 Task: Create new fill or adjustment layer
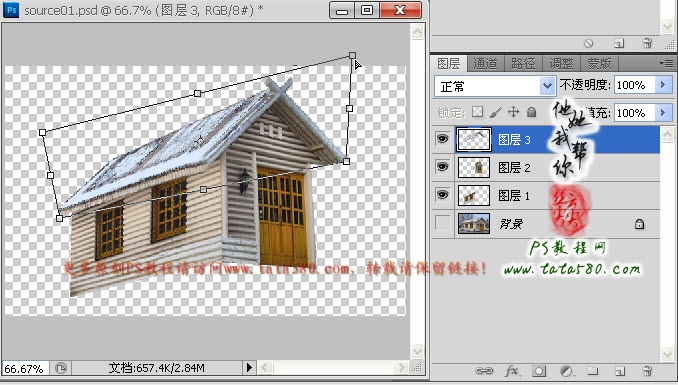click(x=566, y=371)
